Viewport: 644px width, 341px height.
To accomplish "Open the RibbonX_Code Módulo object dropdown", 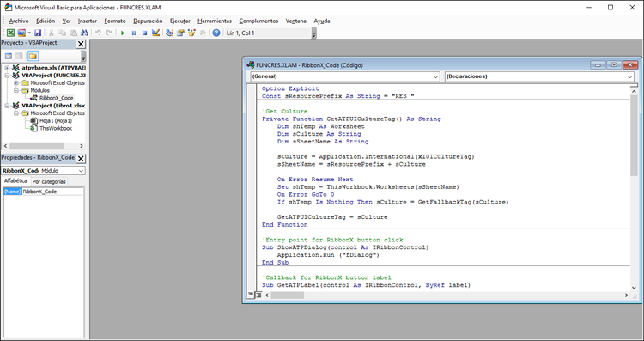I will tap(81, 170).
